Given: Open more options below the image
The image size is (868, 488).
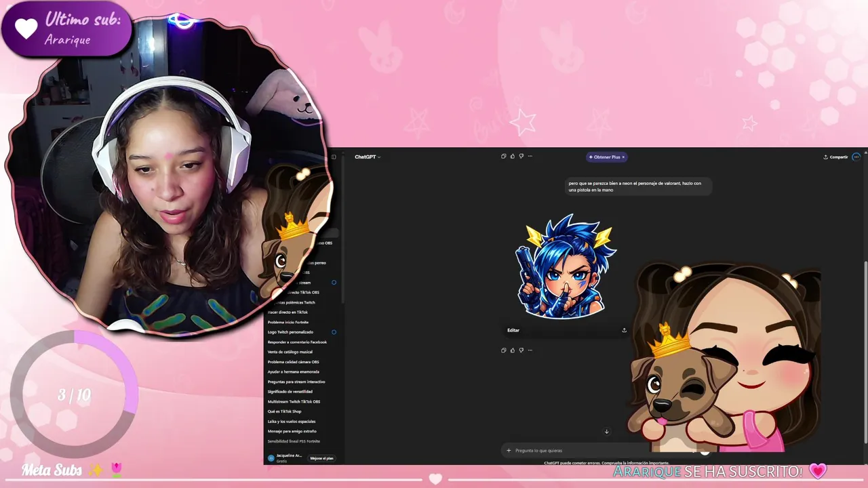Looking at the screenshot, I should point(530,350).
